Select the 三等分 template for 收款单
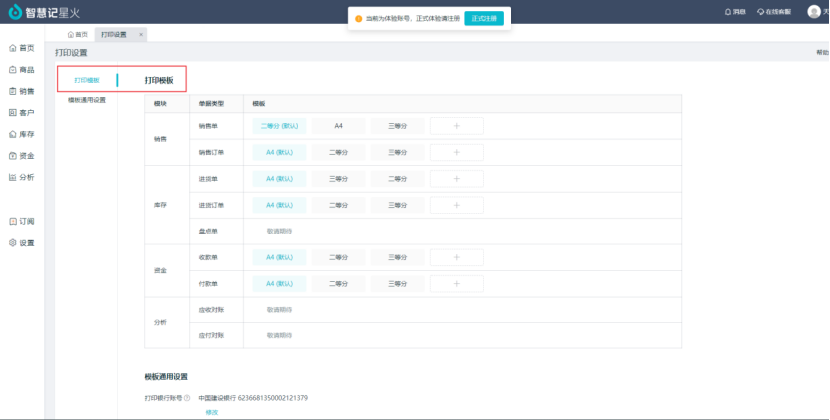 pyautogui.click(x=398, y=257)
